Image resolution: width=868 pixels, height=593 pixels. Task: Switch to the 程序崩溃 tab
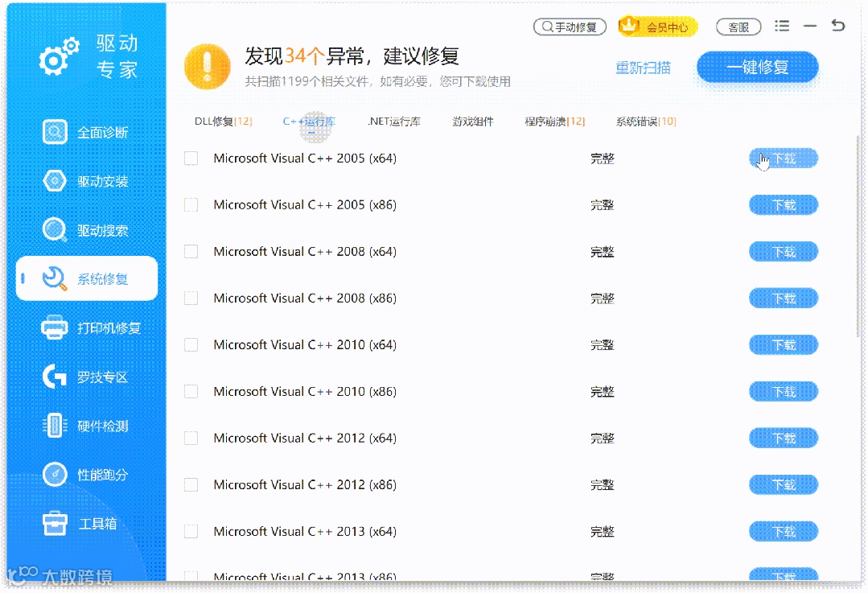[555, 121]
